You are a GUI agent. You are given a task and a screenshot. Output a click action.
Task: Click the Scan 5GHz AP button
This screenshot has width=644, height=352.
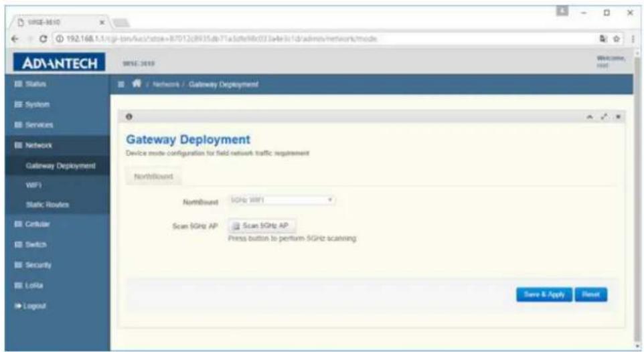coord(261,226)
